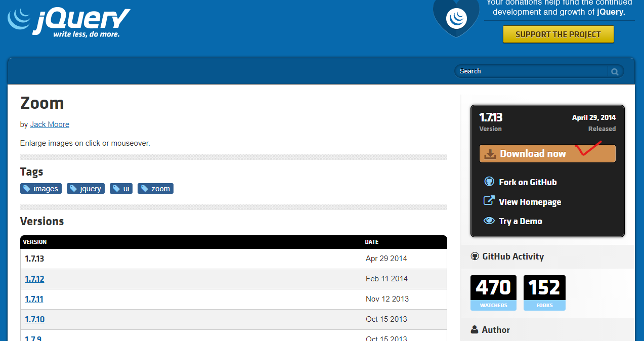Select the jquery tag

(85, 189)
